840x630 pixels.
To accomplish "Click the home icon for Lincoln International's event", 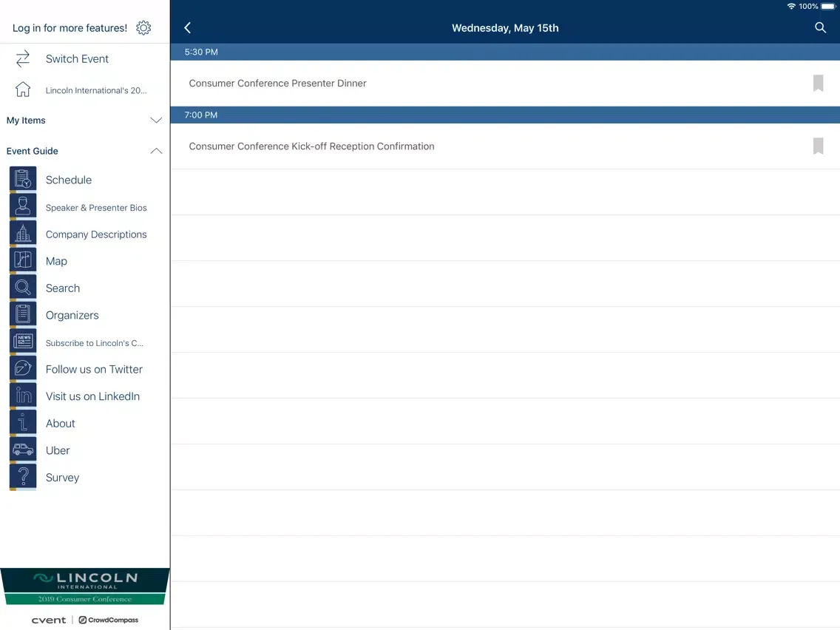I will (x=22, y=89).
